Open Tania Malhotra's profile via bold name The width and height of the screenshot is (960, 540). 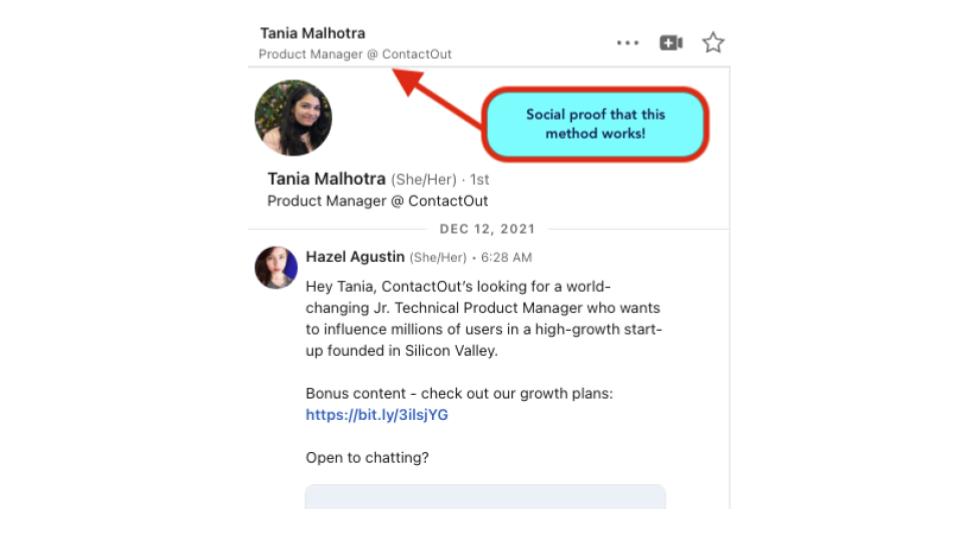tap(326, 179)
